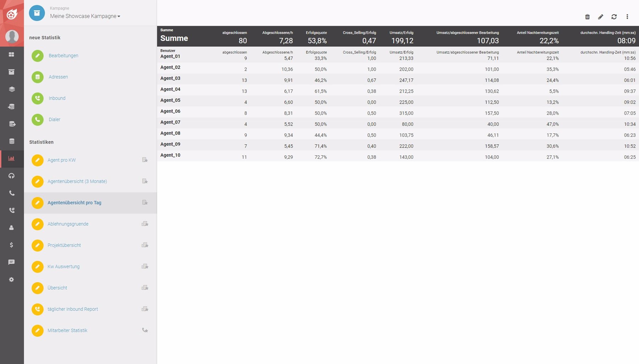The height and width of the screenshot is (364, 639).
Task: Click phone icon beside Mitarbeiter Statistik
Action: pos(145,330)
